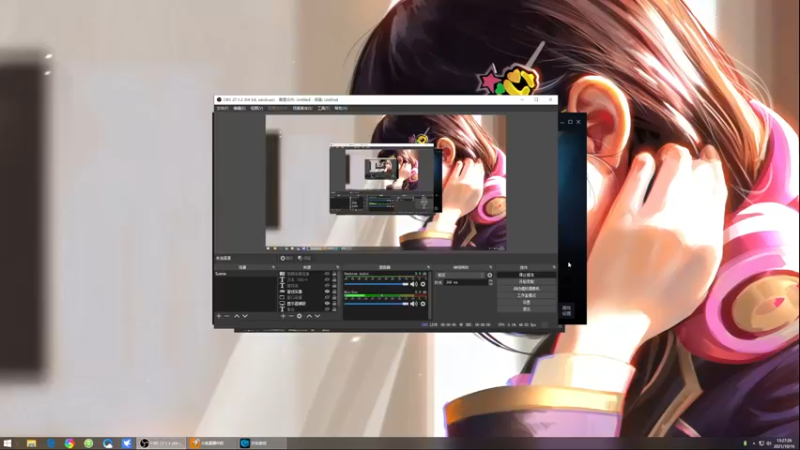Screen dimensions: 800x450
Task: Add a new source with the plus icon
Action: point(283,316)
